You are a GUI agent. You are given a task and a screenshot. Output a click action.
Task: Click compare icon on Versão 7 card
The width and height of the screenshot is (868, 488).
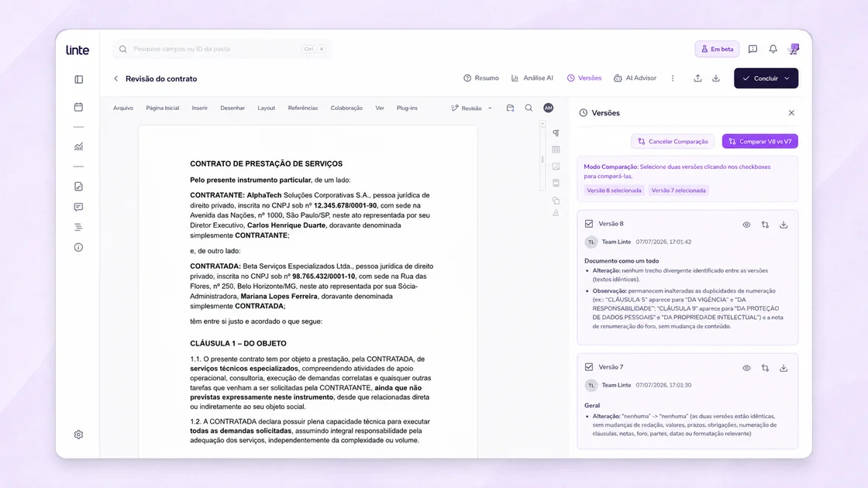(765, 368)
